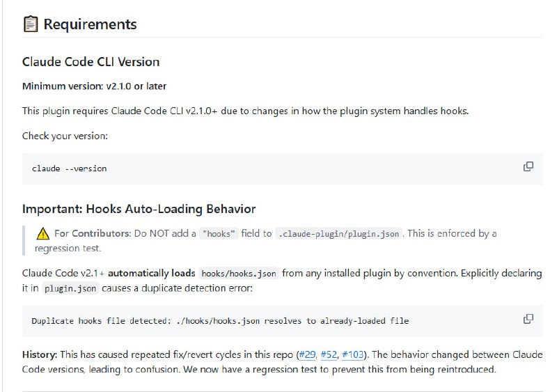This screenshot has height=392, width=557.
Task: Click the .claude-plugin/plugin.json inline code
Action: point(338,234)
